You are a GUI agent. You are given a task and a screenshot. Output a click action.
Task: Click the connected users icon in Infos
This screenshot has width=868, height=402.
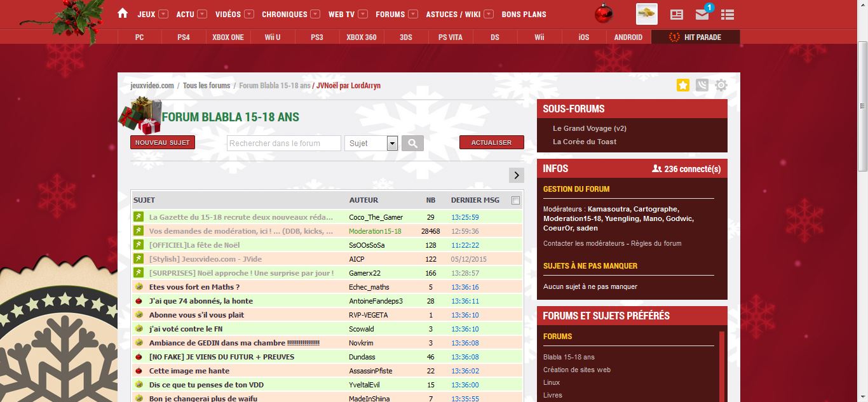coord(657,169)
